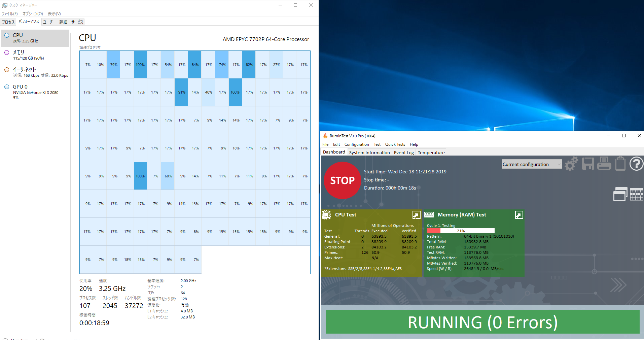
Task: Click the Duration 000h 00m 18s text
Action: (x=390, y=188)
